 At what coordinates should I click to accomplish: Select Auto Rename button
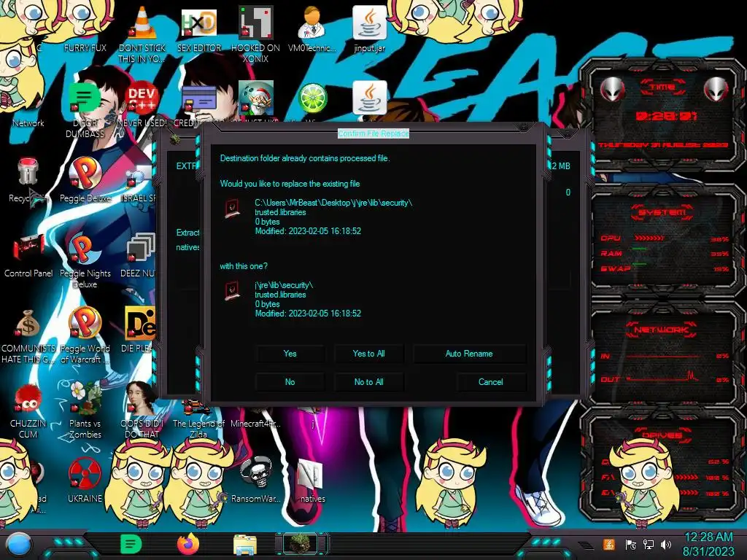(469, 354)
